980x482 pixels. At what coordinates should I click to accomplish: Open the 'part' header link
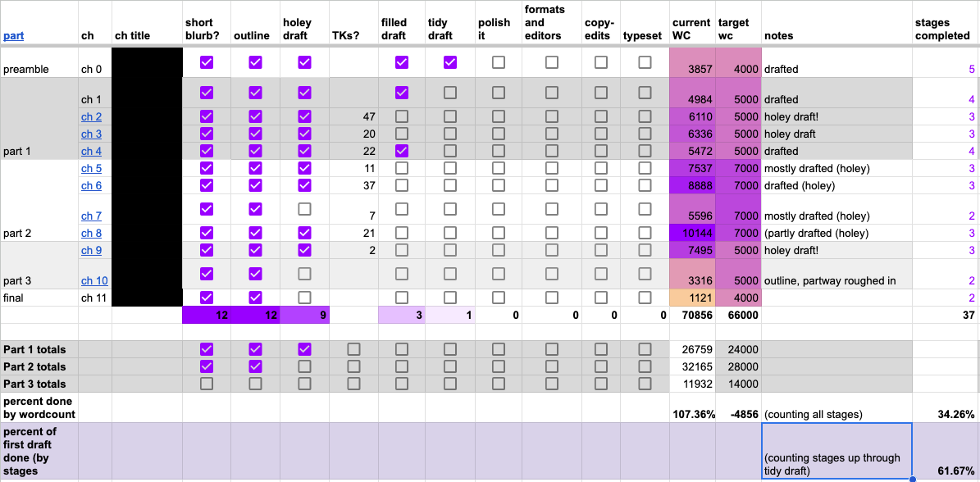coord(14,35)
